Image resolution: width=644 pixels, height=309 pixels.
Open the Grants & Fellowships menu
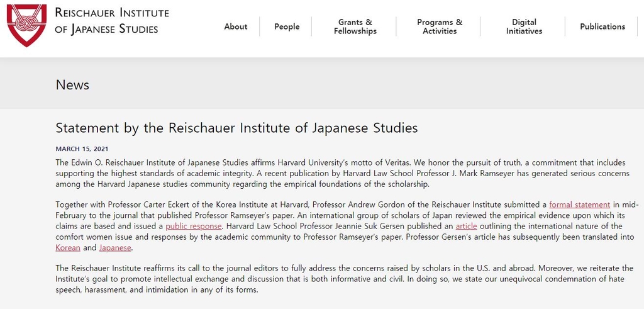[355, 26]
